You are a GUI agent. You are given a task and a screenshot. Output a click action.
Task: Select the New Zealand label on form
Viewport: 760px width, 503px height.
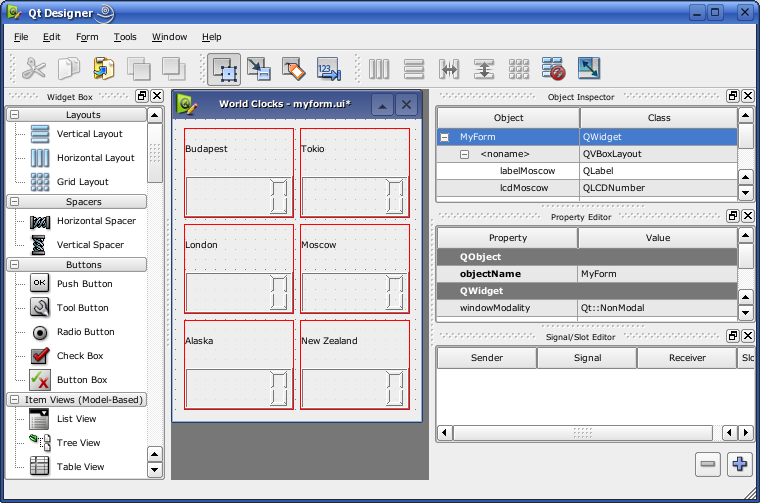(329, 341)
